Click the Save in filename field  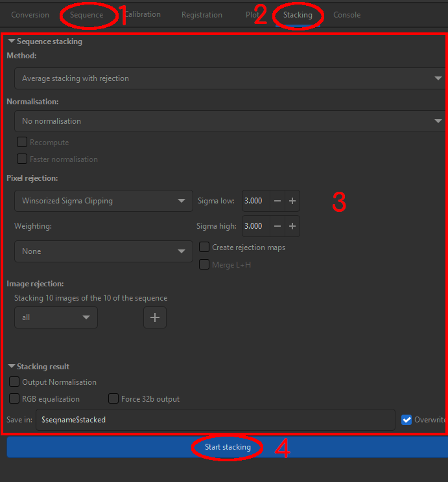[x=215, y=420]
